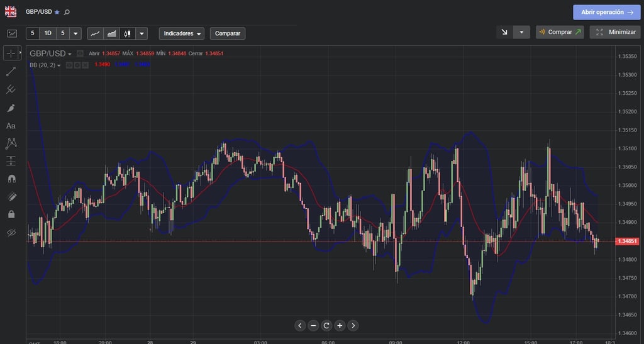The height and width of the screenshot is (344, 644).
Task: Click the MÁX value 1.34859
Action: pos(145,53)
